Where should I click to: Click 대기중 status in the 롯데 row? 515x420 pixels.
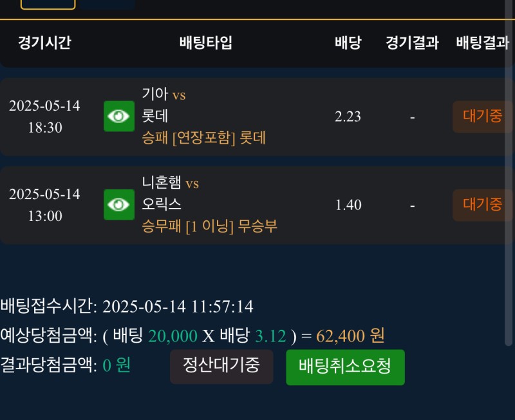click(482, 117)
